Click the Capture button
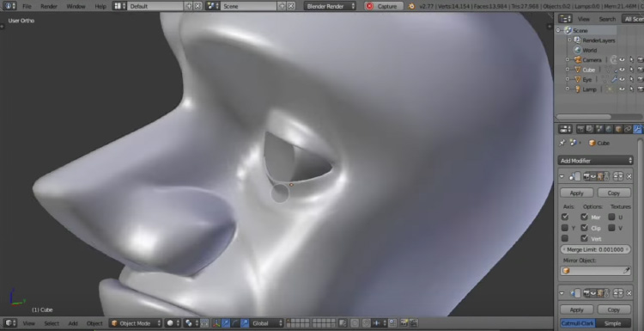This screenshot has height=331, width=644. (x=383, y=6)
